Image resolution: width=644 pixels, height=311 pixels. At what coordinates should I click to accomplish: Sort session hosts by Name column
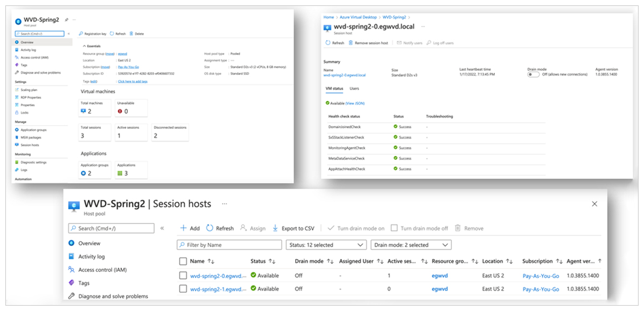[202, 262]
